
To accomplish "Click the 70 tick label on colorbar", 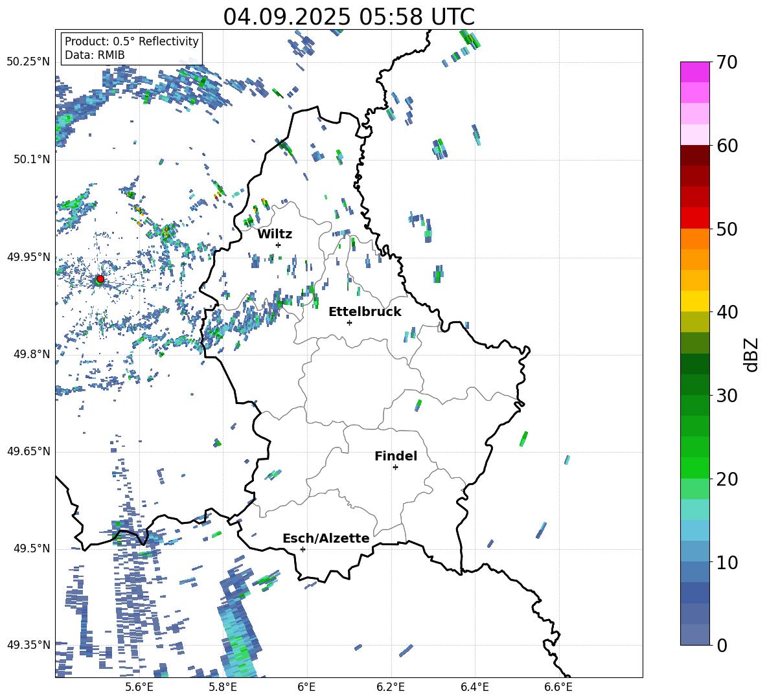I will click(x=727, y=63).
